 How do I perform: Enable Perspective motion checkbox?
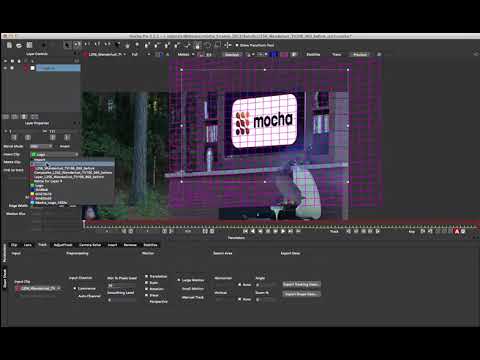pos(146,302)
